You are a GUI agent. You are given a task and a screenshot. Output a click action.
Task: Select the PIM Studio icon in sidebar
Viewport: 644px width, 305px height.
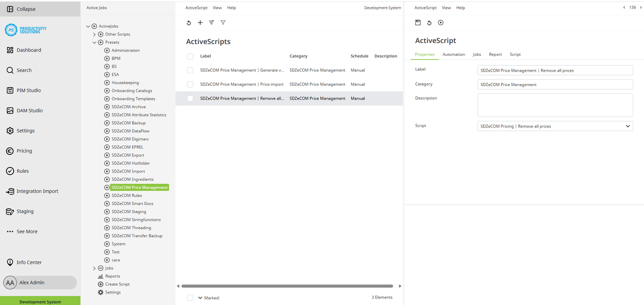(9, 90)
